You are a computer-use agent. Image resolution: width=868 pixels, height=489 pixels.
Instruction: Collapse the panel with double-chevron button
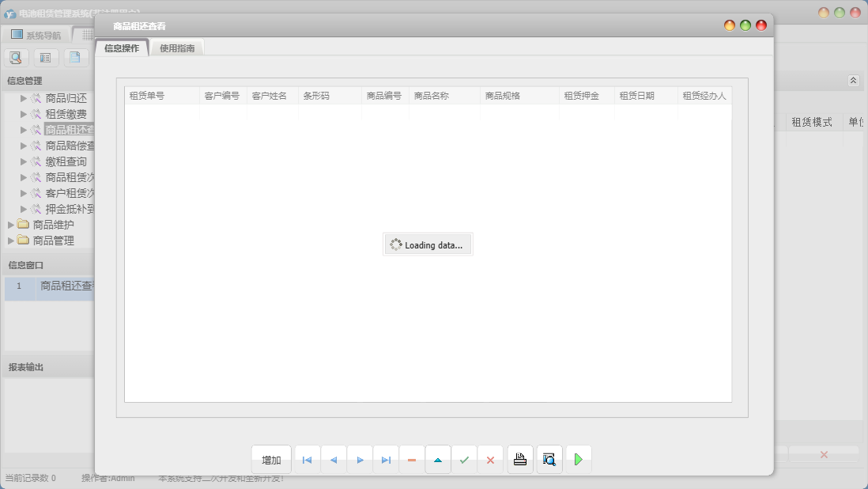(853, 81)
